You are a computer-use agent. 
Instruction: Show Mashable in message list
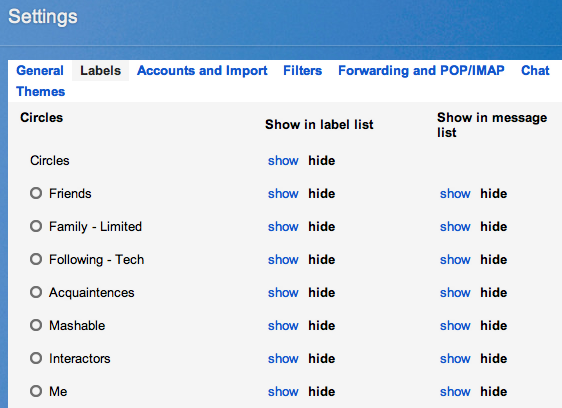pos(455,326)
